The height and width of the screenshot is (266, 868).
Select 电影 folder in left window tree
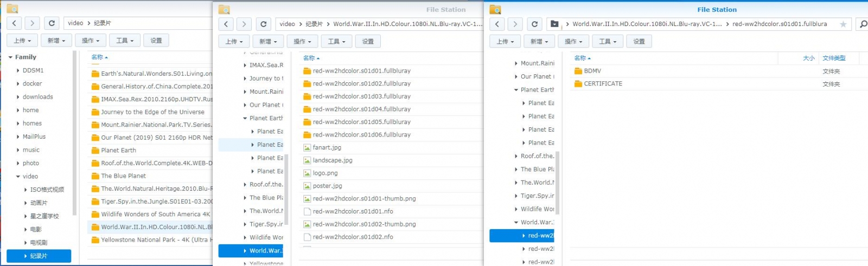(36, 229)
